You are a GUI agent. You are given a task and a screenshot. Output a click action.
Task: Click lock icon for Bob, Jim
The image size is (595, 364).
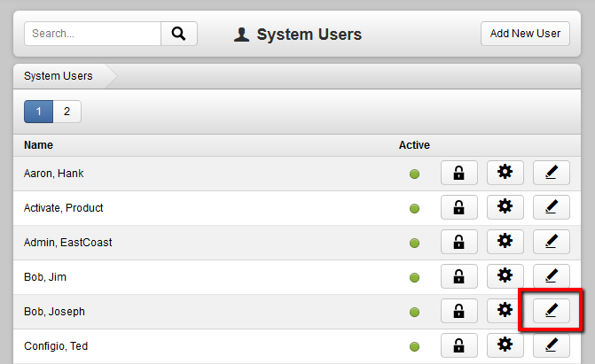458,276
